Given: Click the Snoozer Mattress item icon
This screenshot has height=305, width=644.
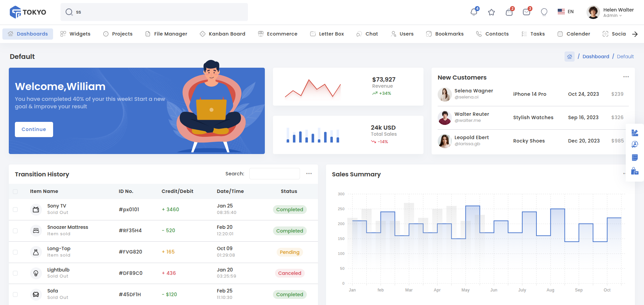Looking at the screenshot, I should (36, 231).
